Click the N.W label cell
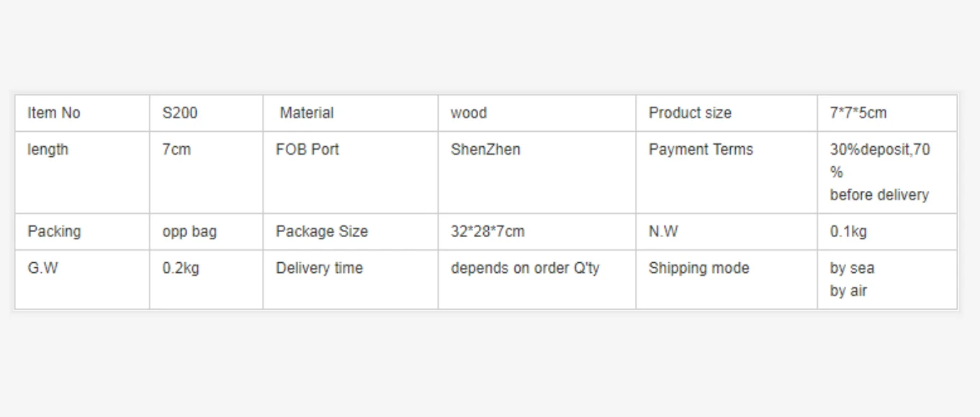This screenshot has height=417, width=980. (x=727, y=232)
